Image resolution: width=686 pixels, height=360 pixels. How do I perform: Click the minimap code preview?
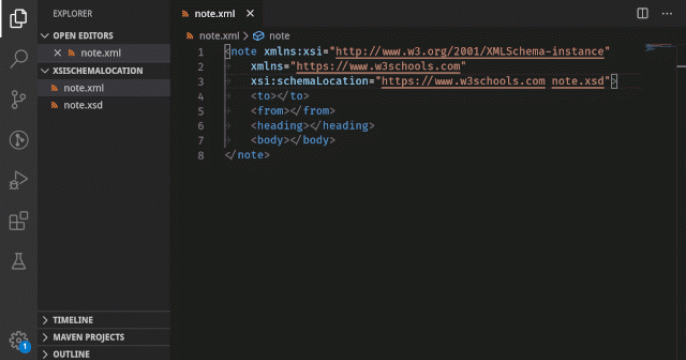[x=659, y=47]
